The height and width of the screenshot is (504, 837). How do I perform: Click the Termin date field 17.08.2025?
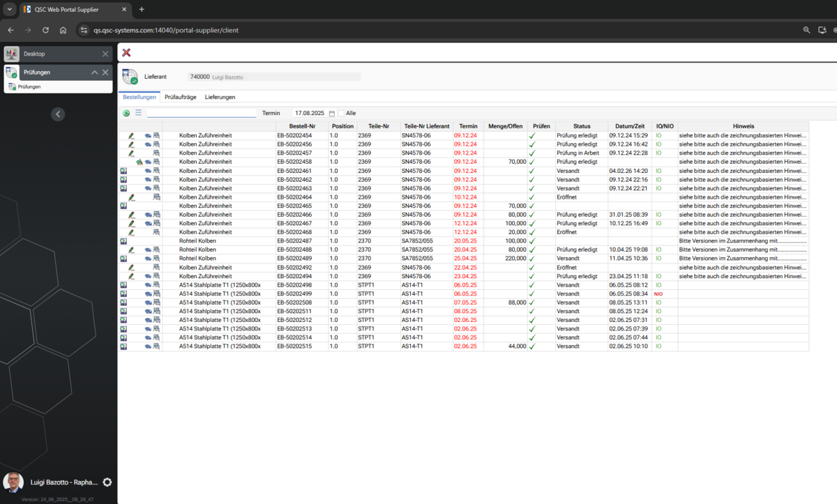[310, 113]
